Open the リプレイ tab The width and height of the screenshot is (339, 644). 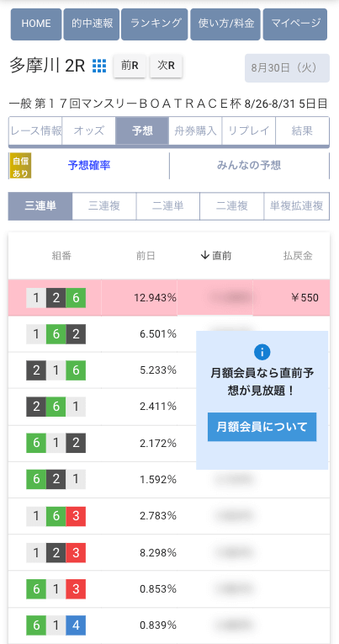pos(249,131)
